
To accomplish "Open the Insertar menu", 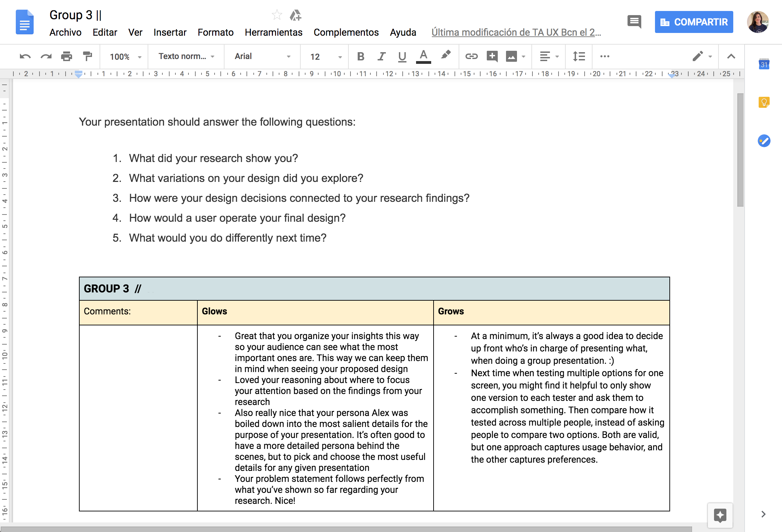I will pos(170,32).
